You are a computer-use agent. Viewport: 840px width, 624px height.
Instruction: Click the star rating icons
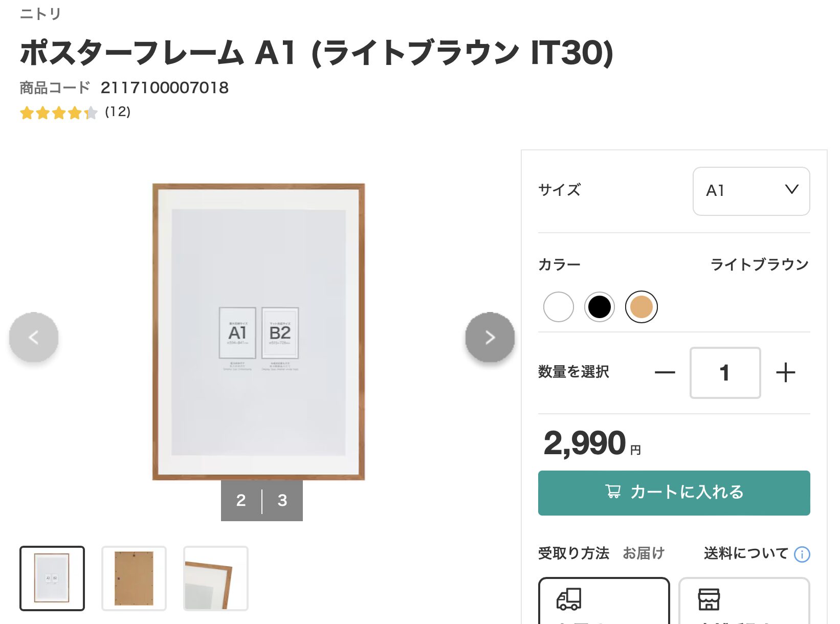pyautogui.click(x=58, y=113)
